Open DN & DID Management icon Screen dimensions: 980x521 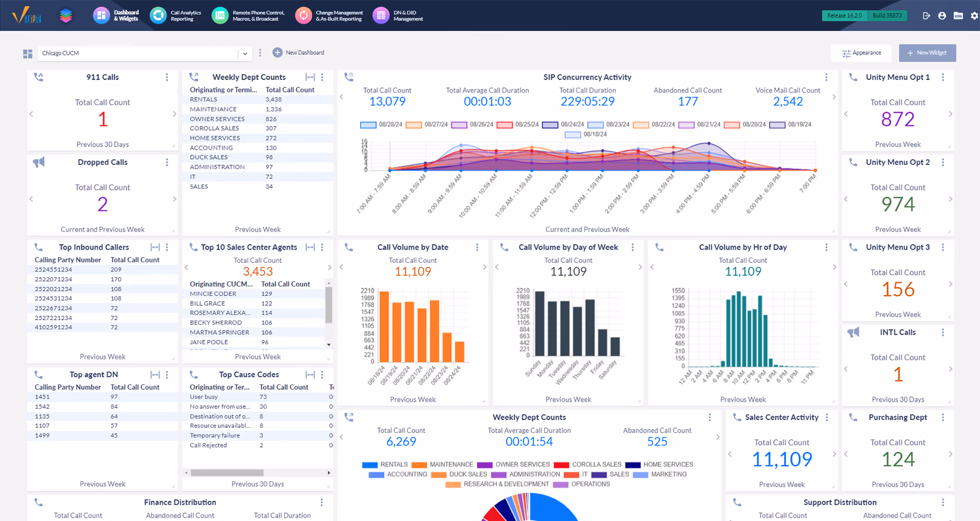click(381, 16)
